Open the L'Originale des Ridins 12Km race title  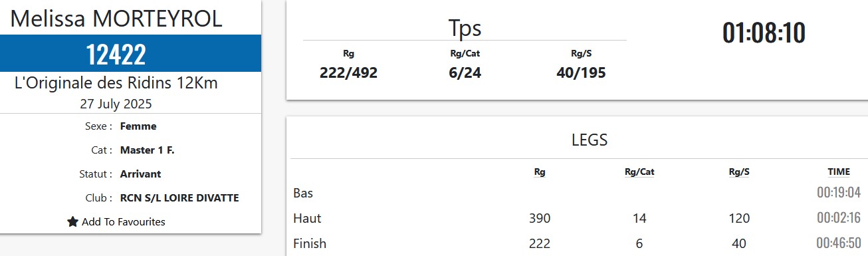point(116,84)
